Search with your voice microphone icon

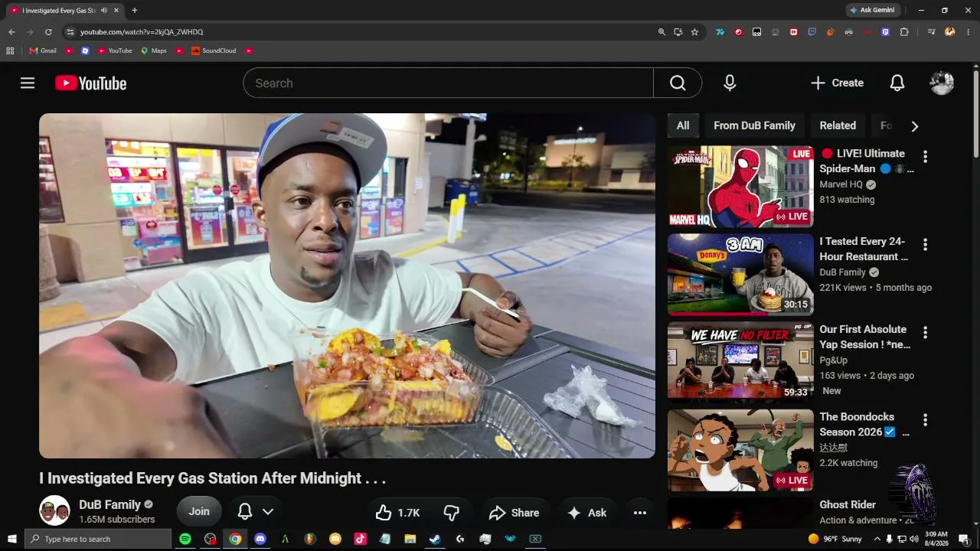(x=730, y=83)
